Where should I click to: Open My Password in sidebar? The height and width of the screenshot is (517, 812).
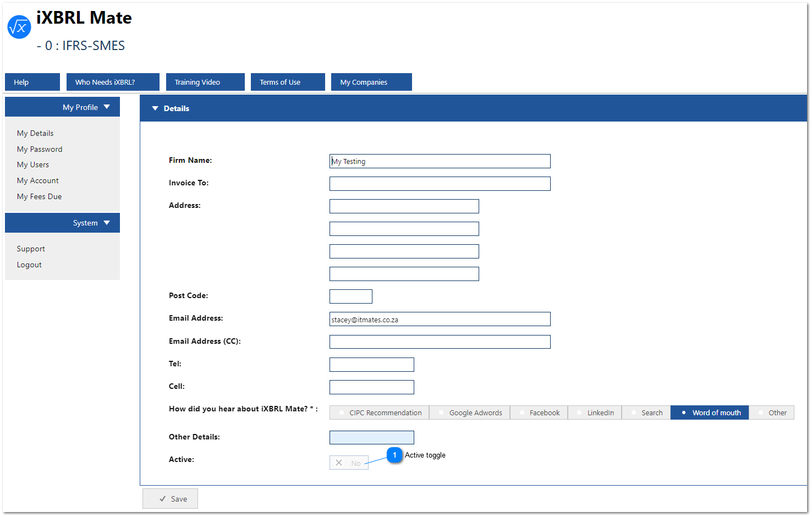[x=40, y=149]
